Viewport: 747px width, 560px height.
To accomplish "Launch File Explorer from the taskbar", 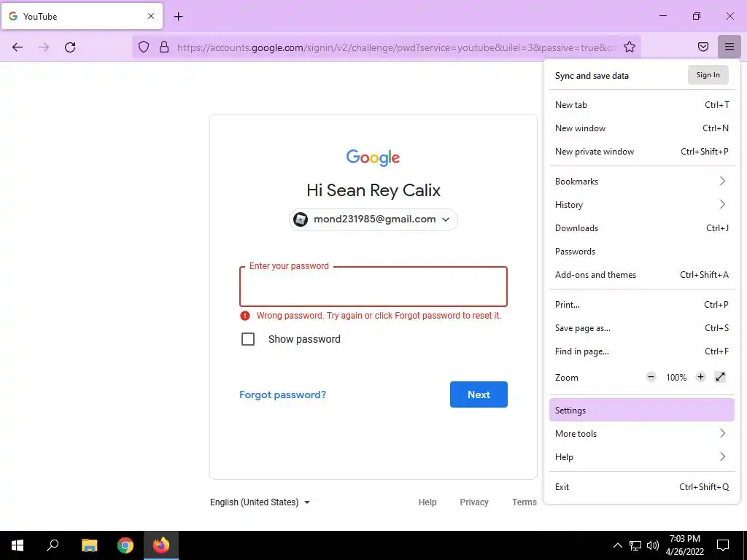I will 89,545.
